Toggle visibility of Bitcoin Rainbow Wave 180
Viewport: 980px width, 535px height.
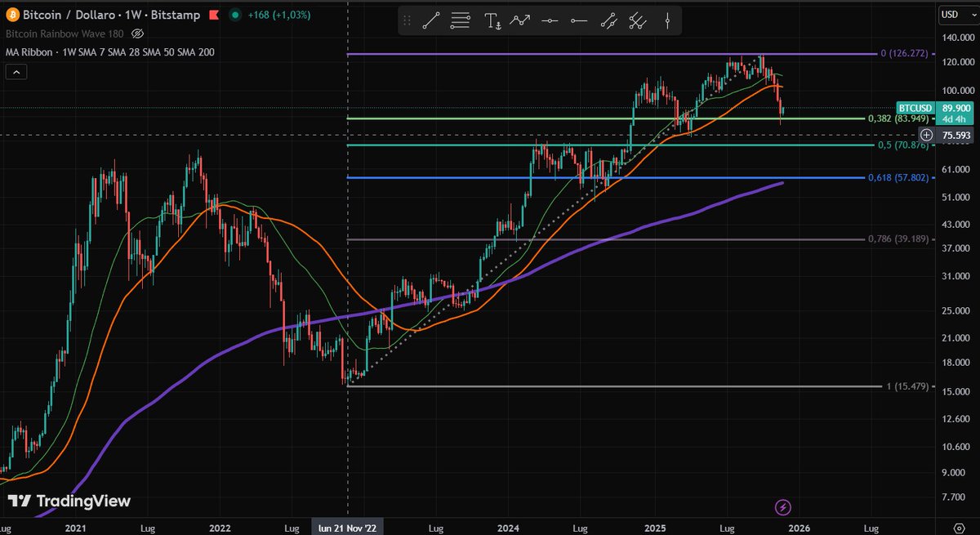click(137, 33)
